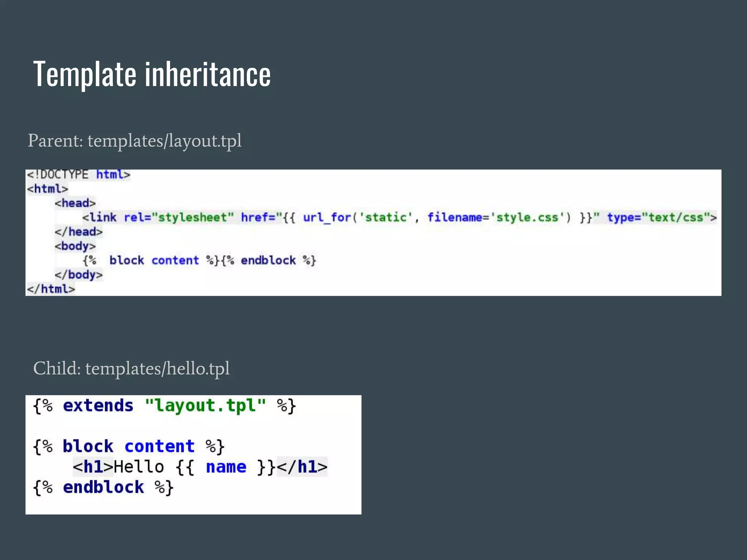Click the filename='style.css' argument
This screenshot has width=747, height=560.
[x=496, y=218]
